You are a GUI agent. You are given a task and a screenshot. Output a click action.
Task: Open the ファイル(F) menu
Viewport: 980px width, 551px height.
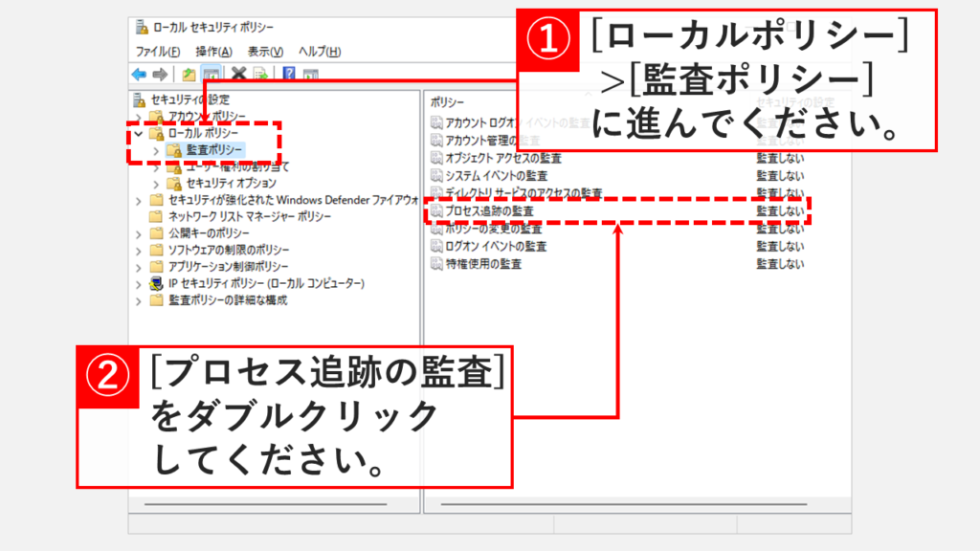[x=158, y=52]
